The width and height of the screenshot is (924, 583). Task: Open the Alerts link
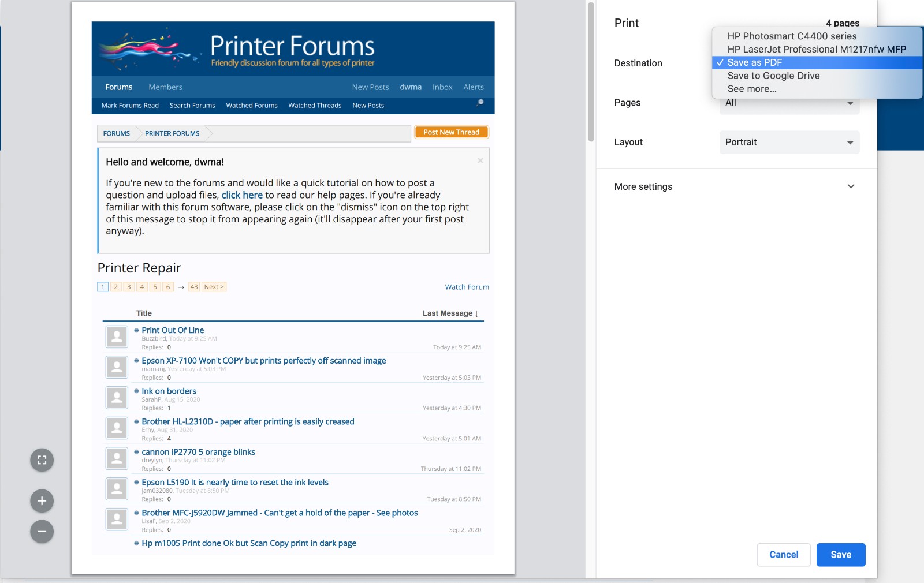[x=474, y=87]
